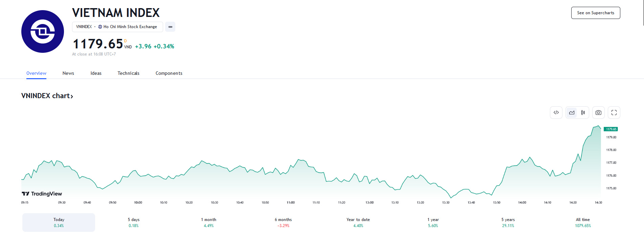Click See on Supercharts button
Screen dimensions: 644x243
(595, 13)
